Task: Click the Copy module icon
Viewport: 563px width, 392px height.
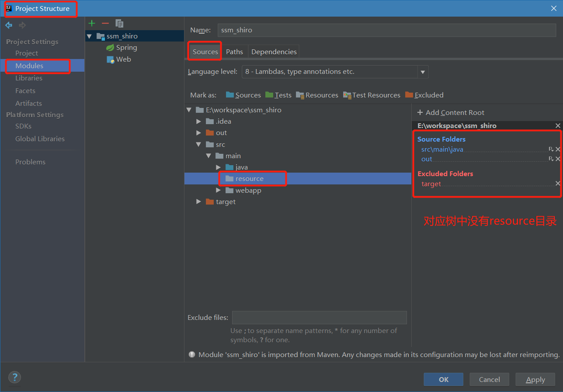Action: pyautogui.click(x=119, y=23)
